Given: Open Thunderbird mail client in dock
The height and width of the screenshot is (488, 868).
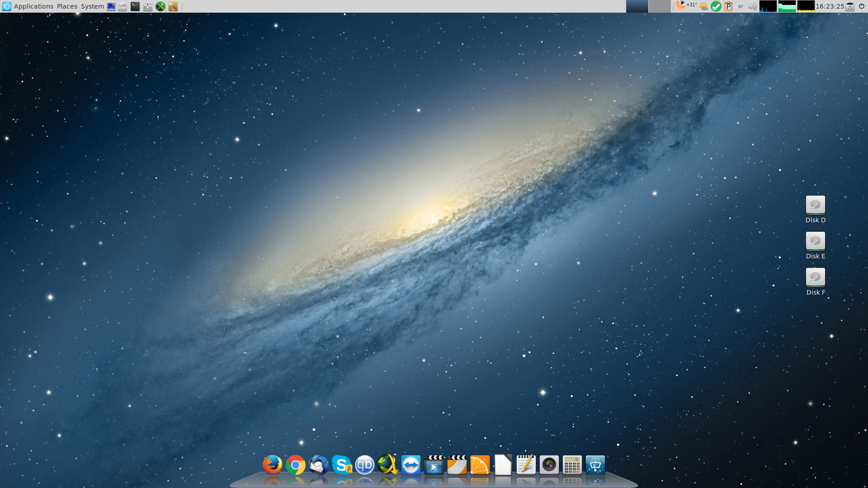Looking at the screenshot, I should coord(319,465).
